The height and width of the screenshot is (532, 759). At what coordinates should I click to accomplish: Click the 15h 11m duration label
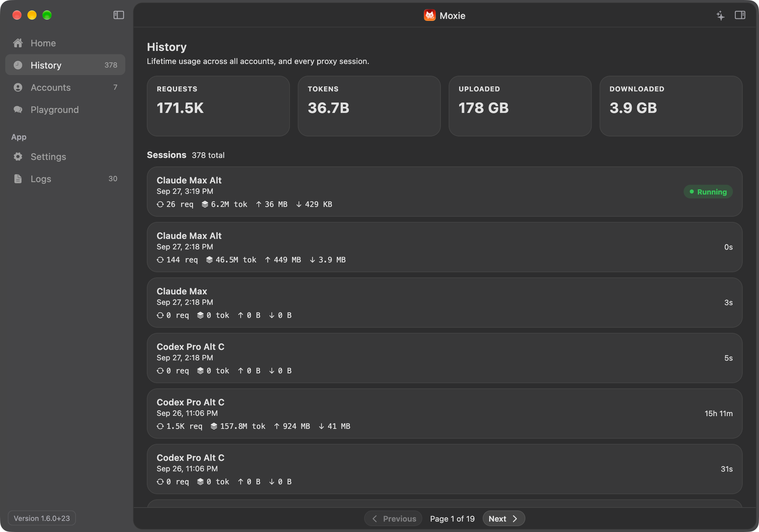pos(719,414)
